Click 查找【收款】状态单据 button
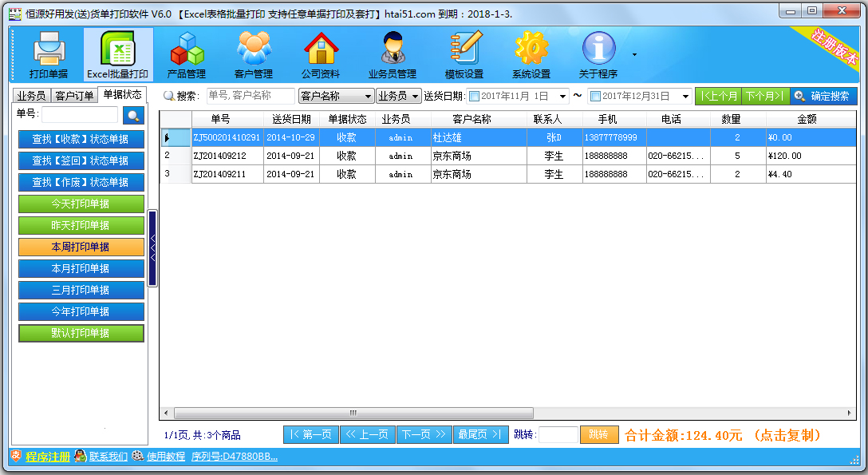The width and height of the screenshot is (868, 475). pos(81,139)
